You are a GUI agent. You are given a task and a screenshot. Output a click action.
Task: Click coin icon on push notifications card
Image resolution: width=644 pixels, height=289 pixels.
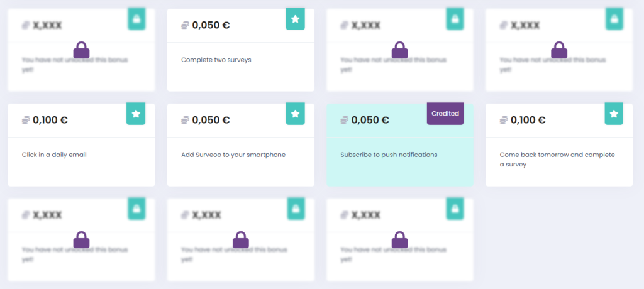[x=344, y=120]
